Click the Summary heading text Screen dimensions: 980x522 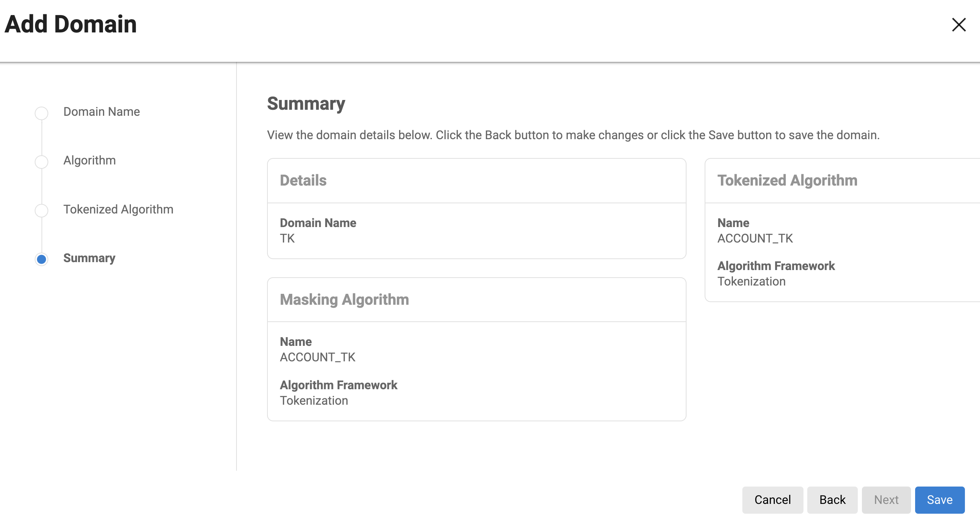[x=306, y=103]
